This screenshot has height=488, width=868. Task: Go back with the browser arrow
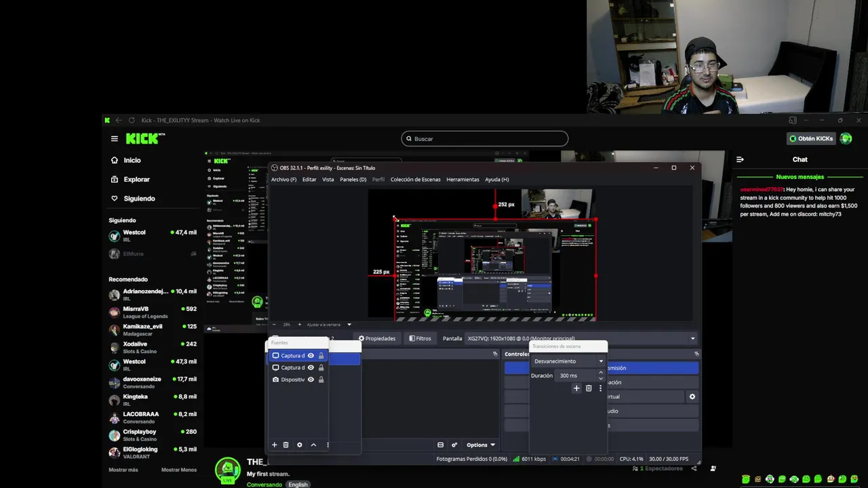(x=119, y=120)
